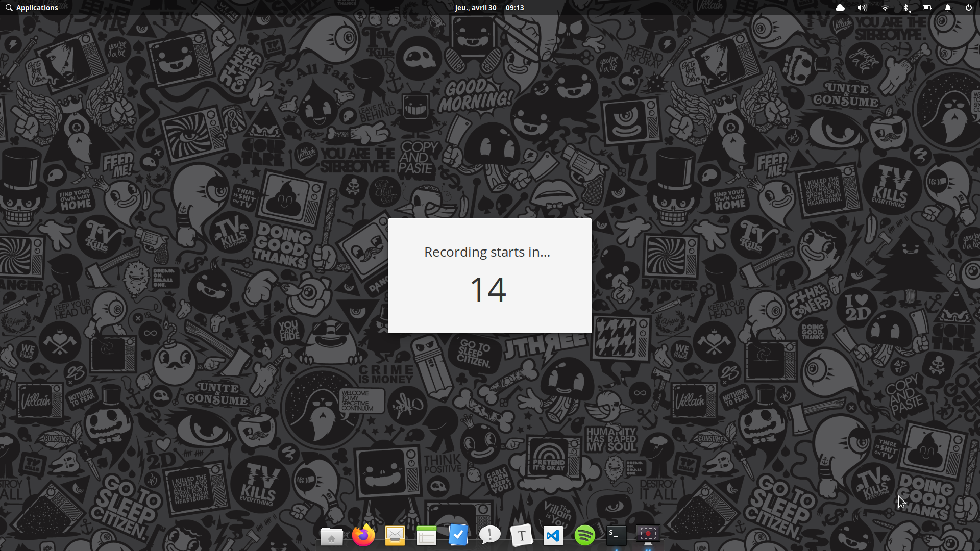Image resolution: width=980 pixels, height=551 pixels.
Task: Launch Spotify from the dock
Action: click(x=584, y=535)
